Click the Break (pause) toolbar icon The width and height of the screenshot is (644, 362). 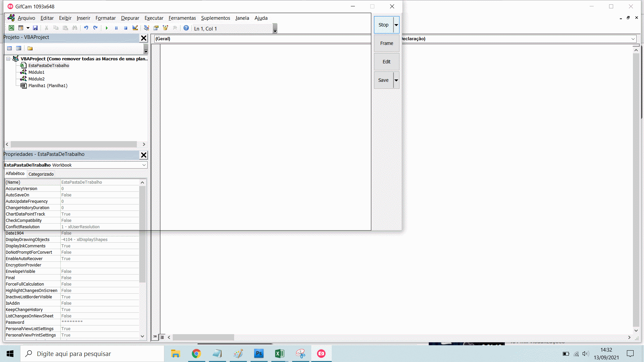116,28
